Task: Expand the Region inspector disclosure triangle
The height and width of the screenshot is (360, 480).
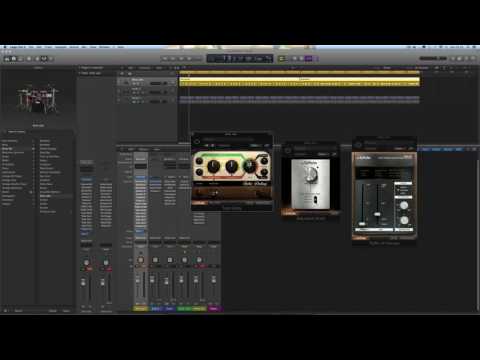Action: [x=80, y=68]
